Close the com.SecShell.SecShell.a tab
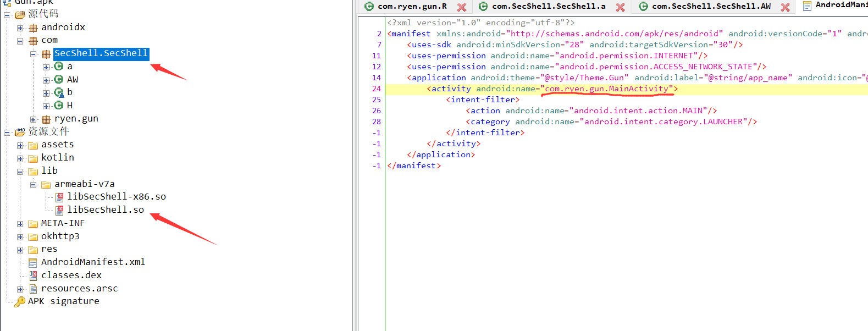The width and height of the screenshot is (868, 331). point(620,7)
